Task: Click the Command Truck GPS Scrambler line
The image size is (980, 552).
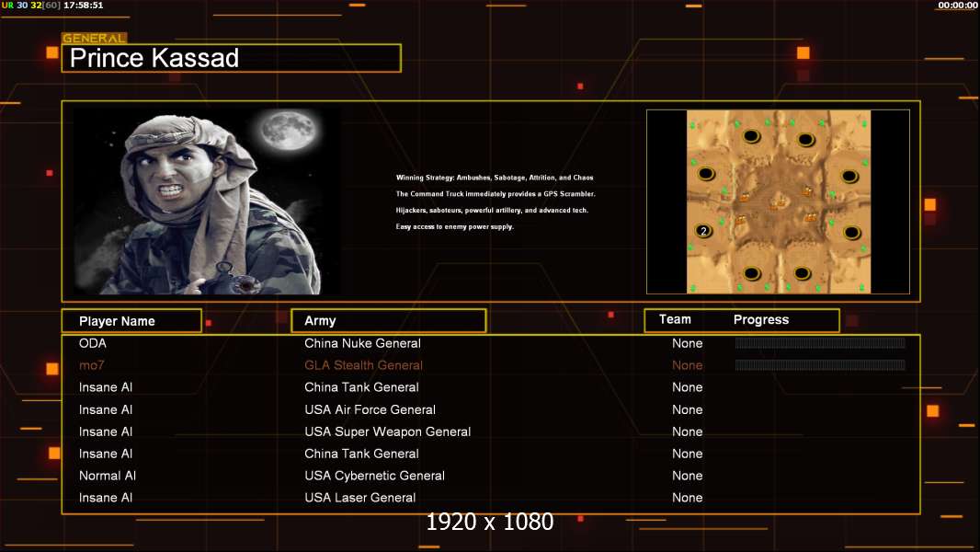Action: pos(496,194)
